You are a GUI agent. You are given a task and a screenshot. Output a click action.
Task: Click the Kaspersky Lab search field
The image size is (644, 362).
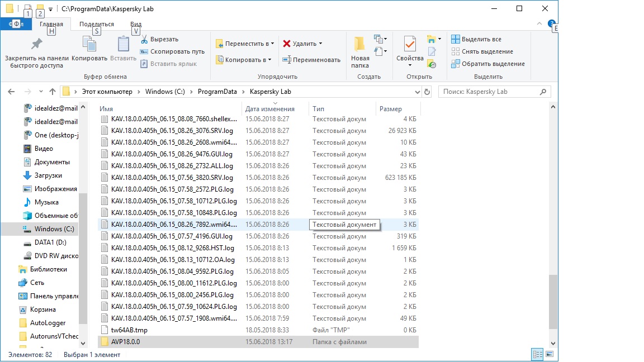pos(494,92)
